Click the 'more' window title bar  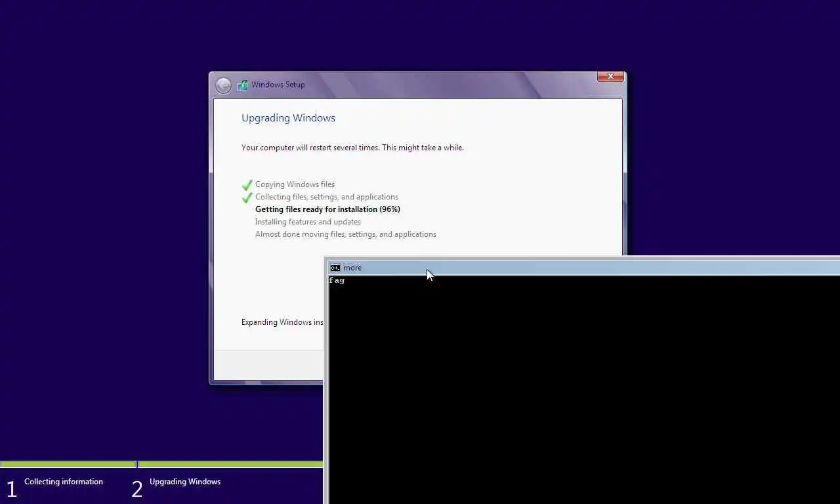pos(583,267)
